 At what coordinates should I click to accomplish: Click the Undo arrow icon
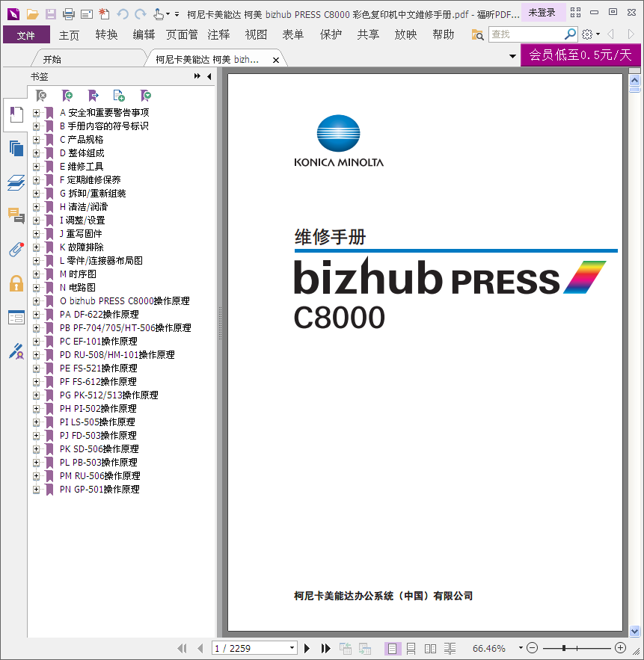123,14
